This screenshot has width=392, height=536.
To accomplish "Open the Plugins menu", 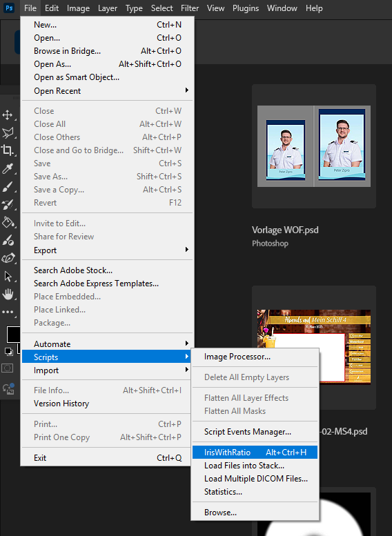I will 246,8.
